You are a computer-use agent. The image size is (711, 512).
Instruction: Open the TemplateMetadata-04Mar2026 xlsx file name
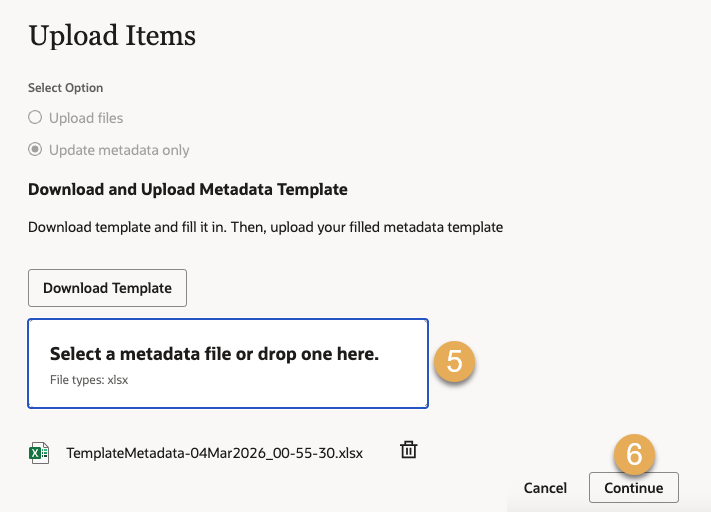point(214,453)
